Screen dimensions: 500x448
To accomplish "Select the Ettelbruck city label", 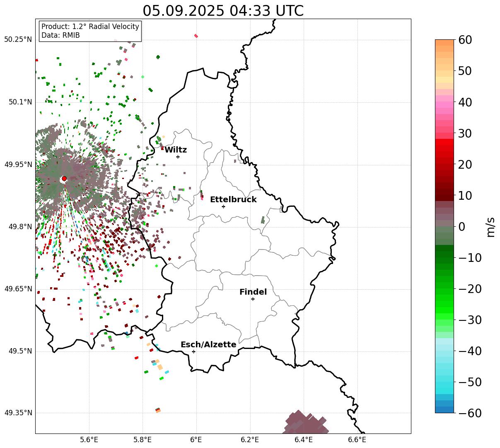I will (x=233, y=199).
